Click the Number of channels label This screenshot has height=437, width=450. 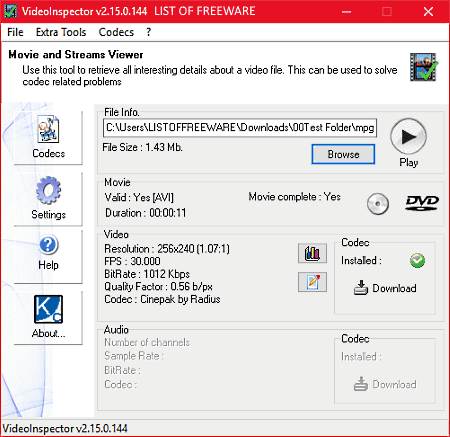pyautogui.click(x=147, y=342)
